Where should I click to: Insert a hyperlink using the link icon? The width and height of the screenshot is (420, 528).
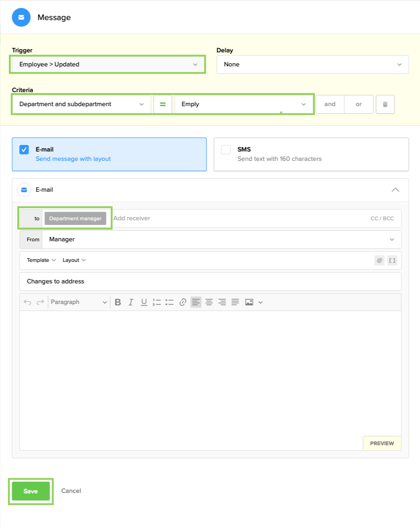[x=183, y=302]
